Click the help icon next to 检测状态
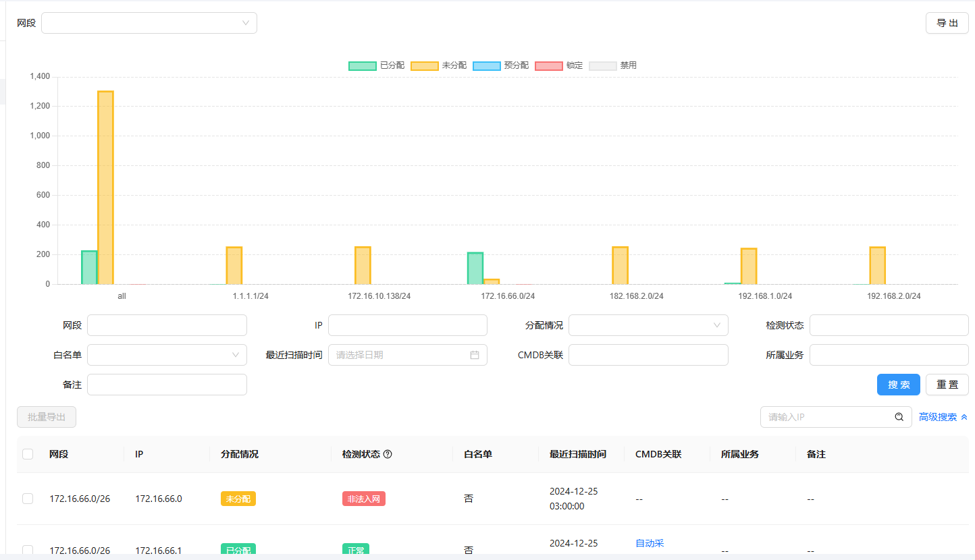 388,454
